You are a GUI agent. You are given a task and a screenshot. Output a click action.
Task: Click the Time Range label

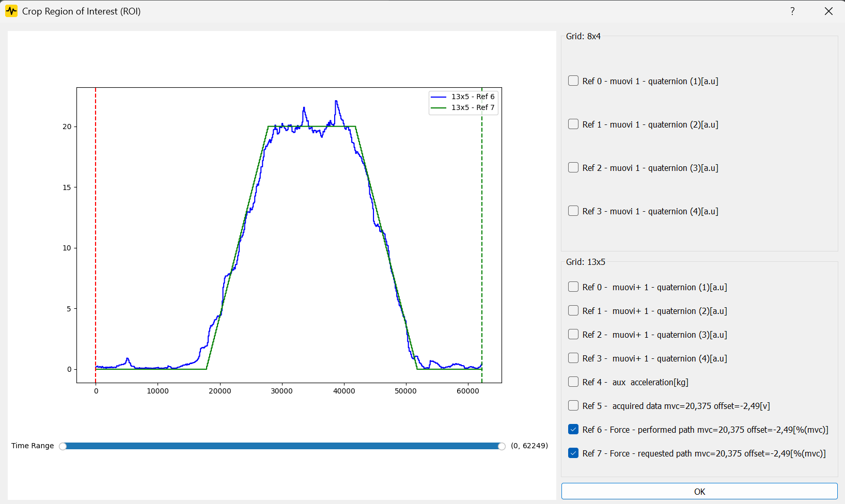pos(33,446)
